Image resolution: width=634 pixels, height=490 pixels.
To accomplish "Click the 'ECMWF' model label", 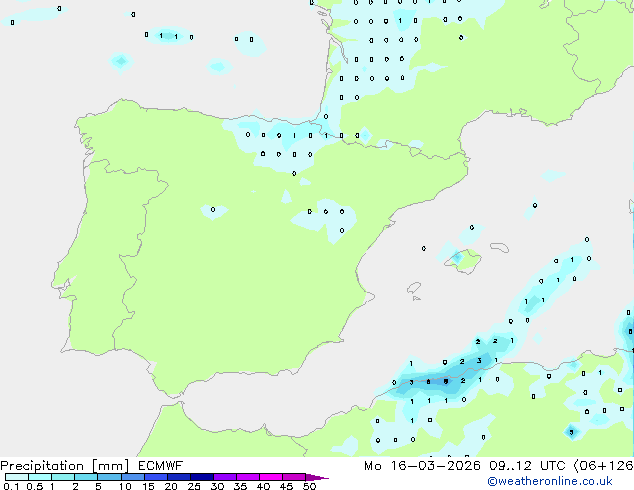I will [160, 466].
